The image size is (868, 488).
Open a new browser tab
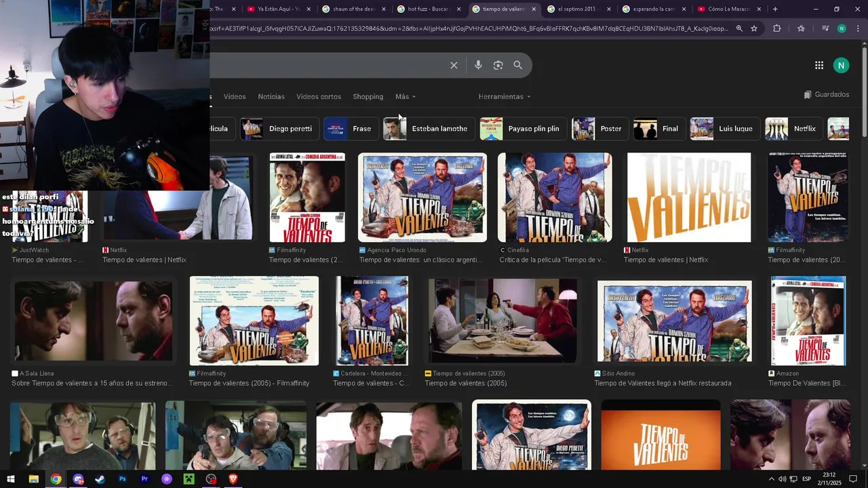click(775, 9)
